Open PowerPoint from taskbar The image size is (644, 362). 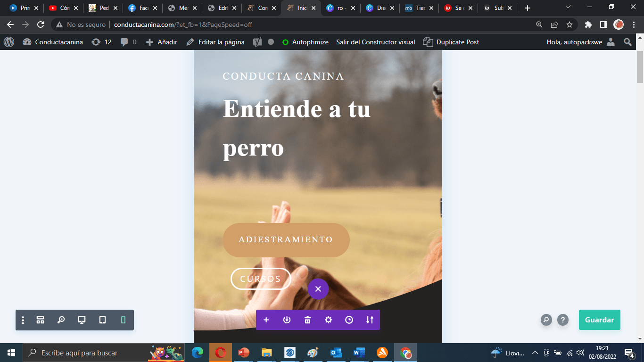pos(244,353)
